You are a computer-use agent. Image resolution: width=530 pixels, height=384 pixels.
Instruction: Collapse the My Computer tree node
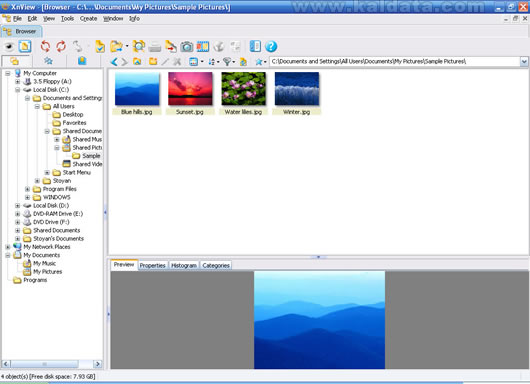7,73
